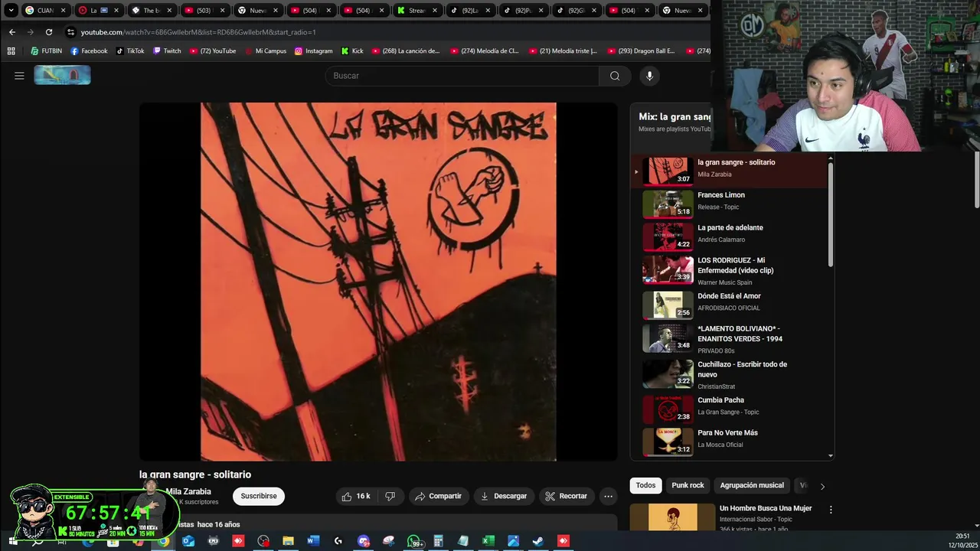Like the video with 16 k thumbs-up
The width and height of the screenshot is (980, 551).
coord(356,496)
